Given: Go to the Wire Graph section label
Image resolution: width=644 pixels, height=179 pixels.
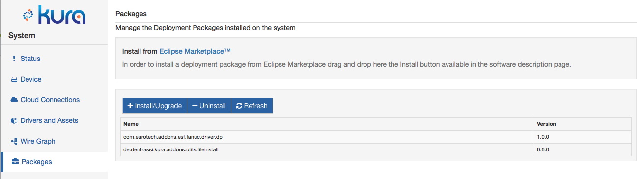Looking at the screenshot, I should 38,141.
